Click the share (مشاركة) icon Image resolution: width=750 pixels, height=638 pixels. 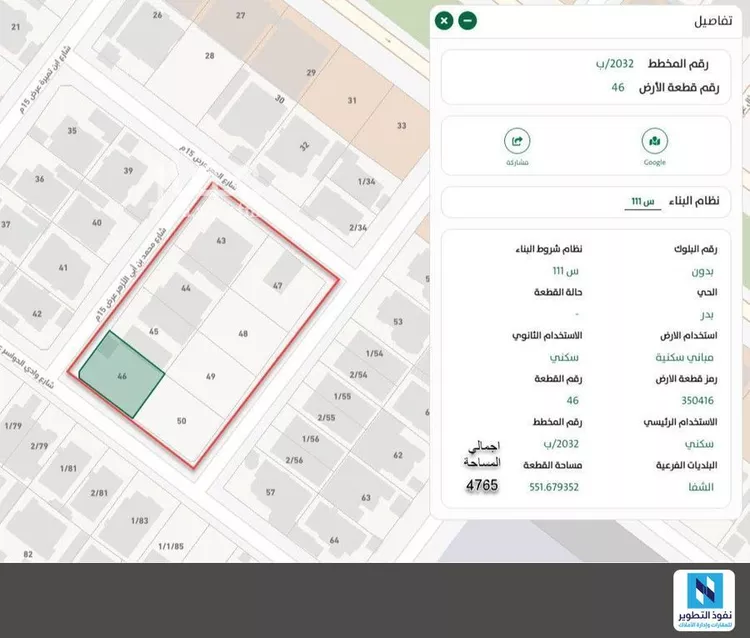pos(517,141)
